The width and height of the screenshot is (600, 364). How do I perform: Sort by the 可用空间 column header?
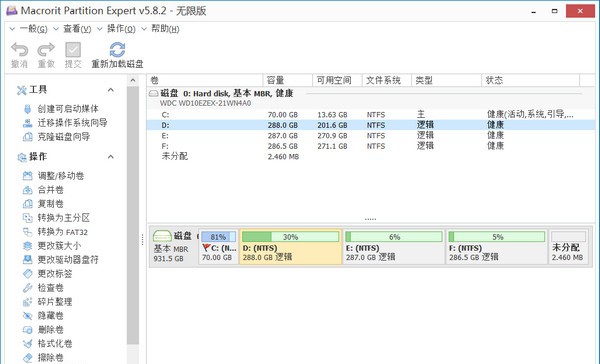tap(337, 80)
